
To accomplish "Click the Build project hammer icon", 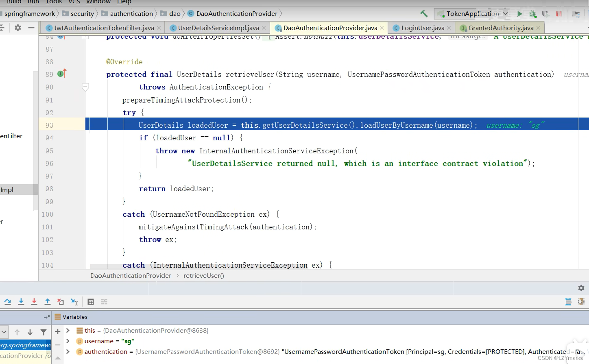I will pos(424,14).
